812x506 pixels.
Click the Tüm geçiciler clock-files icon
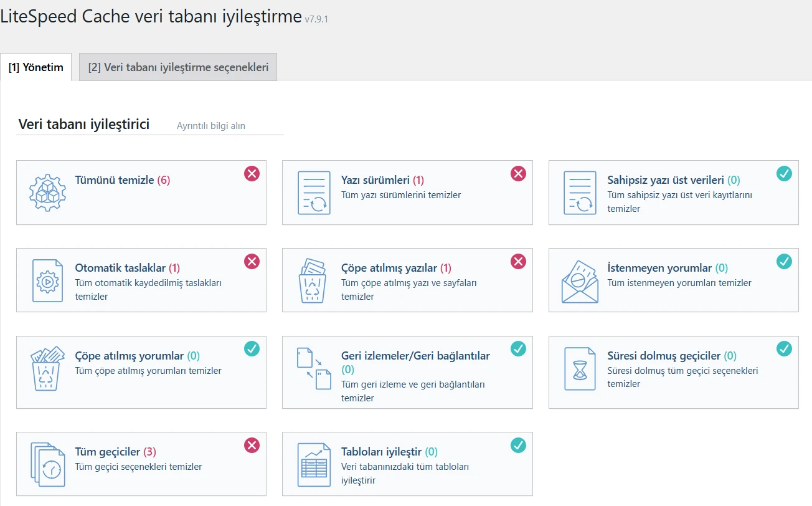pos(47,464)
